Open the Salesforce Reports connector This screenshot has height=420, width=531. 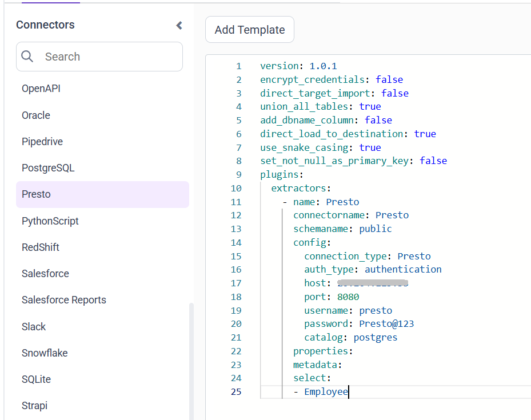pos(64,300)
